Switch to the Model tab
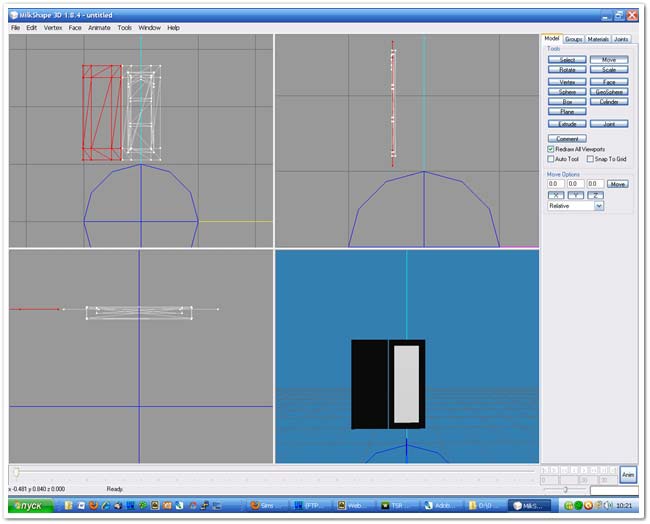The width and height of the screenshot is (650, 524). [552, 38]
